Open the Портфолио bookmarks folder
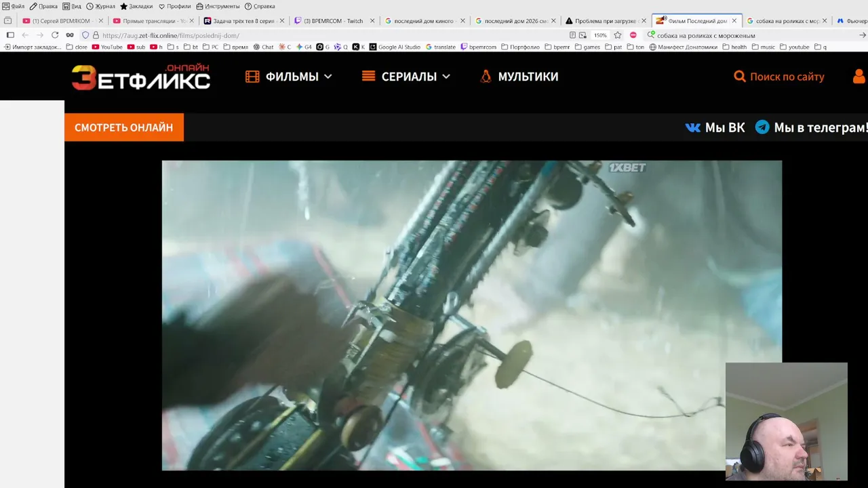 click(521, 47)
